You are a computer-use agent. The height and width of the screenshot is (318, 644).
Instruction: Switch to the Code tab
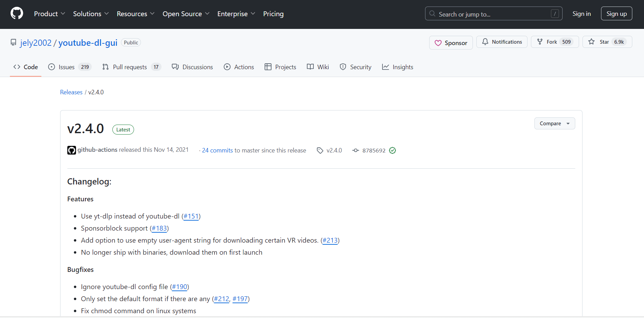click(26, 67)
